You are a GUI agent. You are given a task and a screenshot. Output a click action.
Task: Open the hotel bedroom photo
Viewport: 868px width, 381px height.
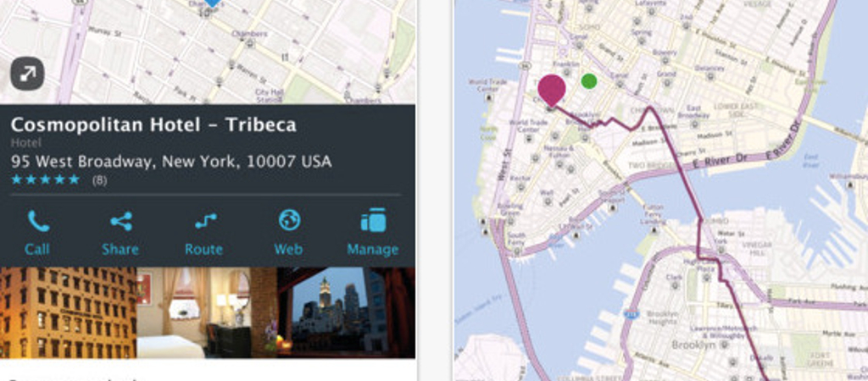[x=207, y=313]
